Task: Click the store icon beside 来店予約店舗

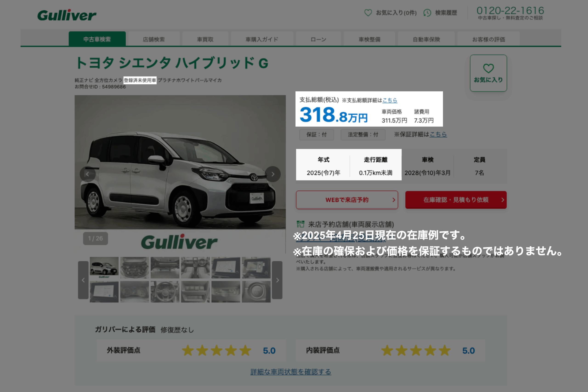Action: (x=300, y=224)
